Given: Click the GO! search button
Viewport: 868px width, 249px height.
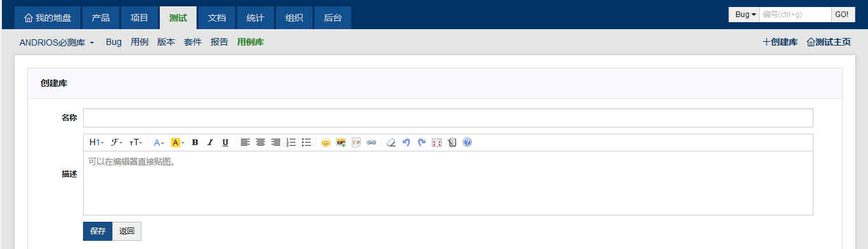Looking at the screenshot, I should pos(843,15).
